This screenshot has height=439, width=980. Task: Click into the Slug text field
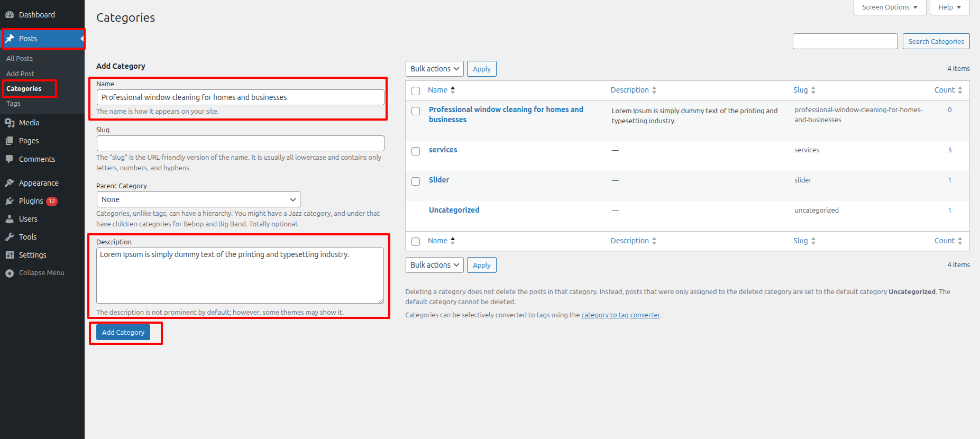(x=240, y=143)
